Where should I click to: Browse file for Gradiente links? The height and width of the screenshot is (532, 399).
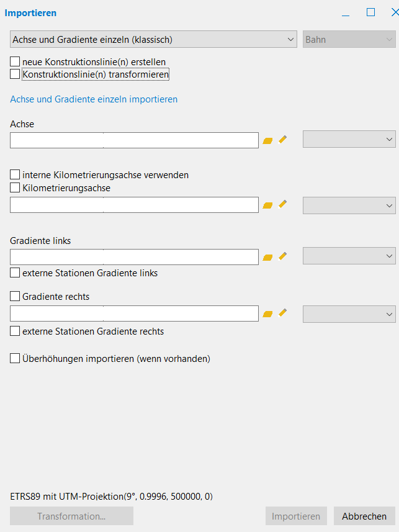[x=267, y=256]
